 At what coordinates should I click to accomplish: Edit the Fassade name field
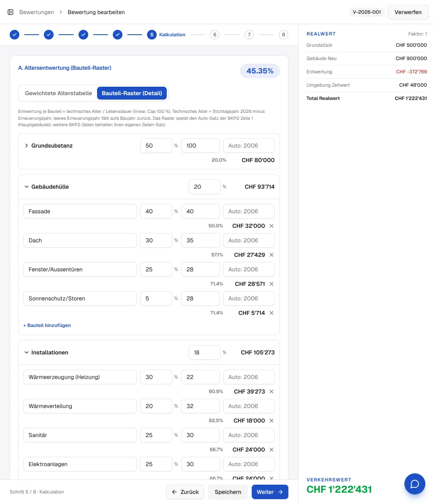click(80, 211)
